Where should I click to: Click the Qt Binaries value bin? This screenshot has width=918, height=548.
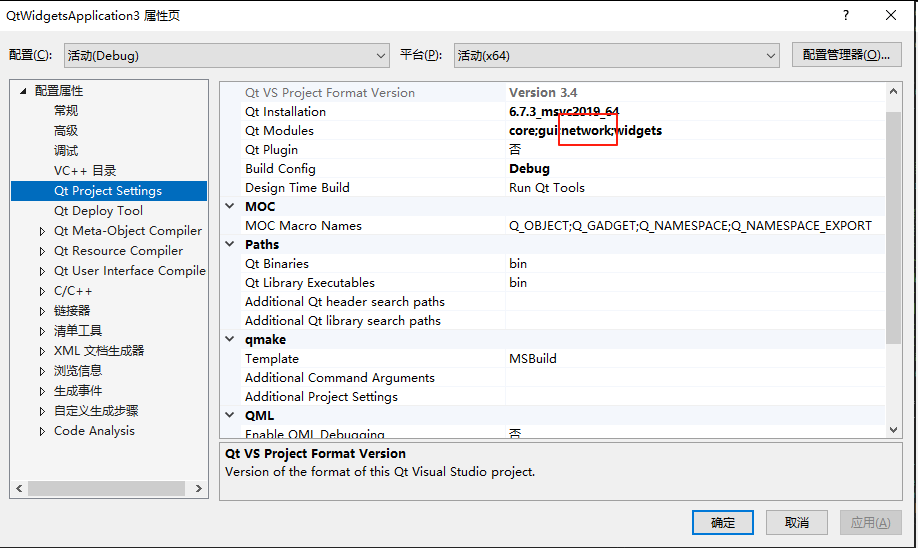tap(518, 263)
